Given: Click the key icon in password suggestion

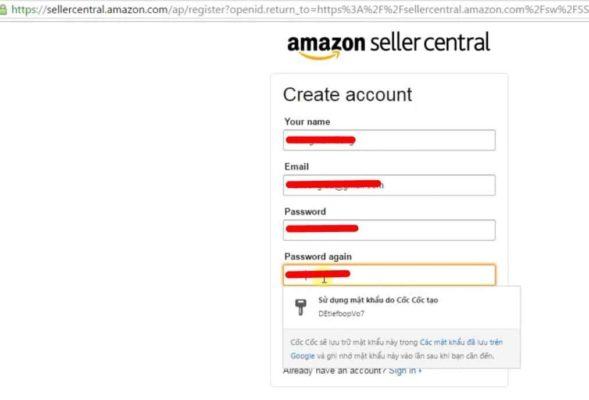Looking at the screenshot, I should (301, 307).
